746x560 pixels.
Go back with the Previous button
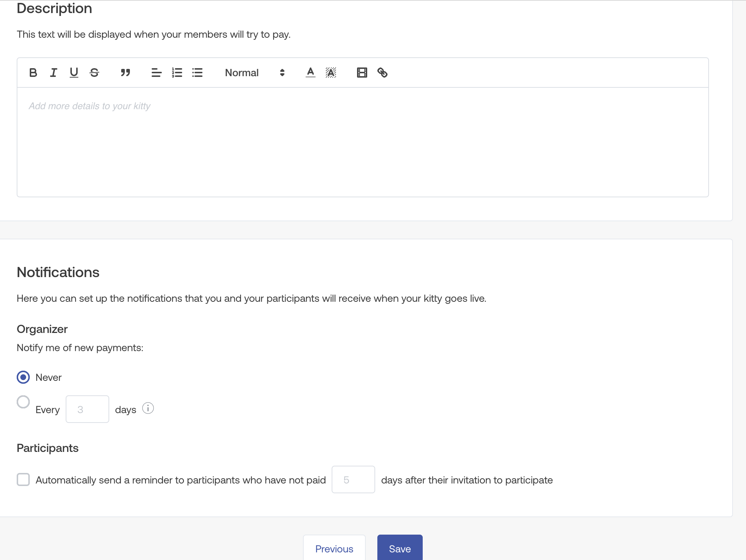coord(334,548)
